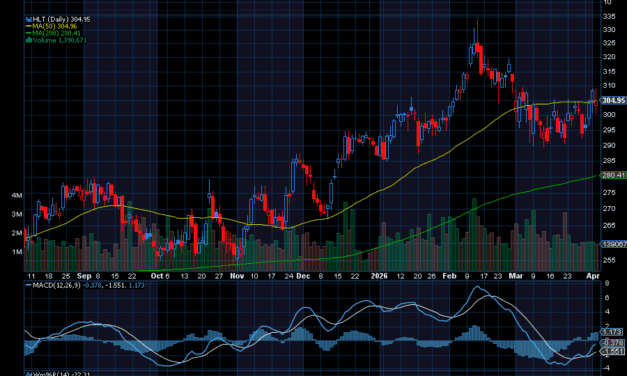Click the "11" date label on the time axis
This screenshot has width=627, height=376.
(31, 276)
